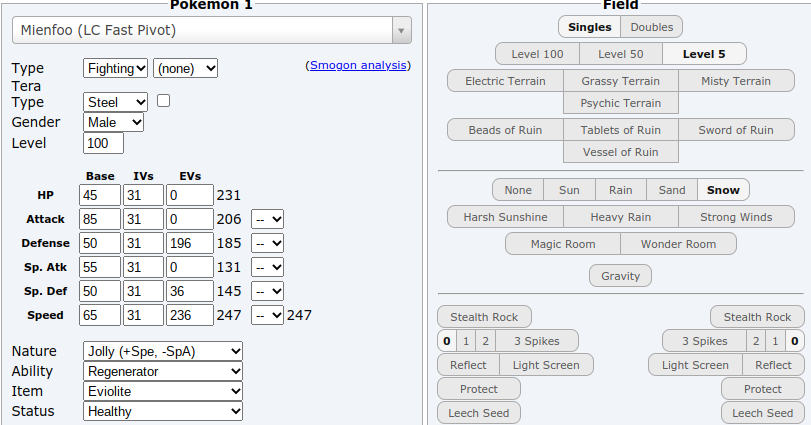Select Level 50 in Field
The height and width of the screenshot is (425, 811).
tap(621, 54)
